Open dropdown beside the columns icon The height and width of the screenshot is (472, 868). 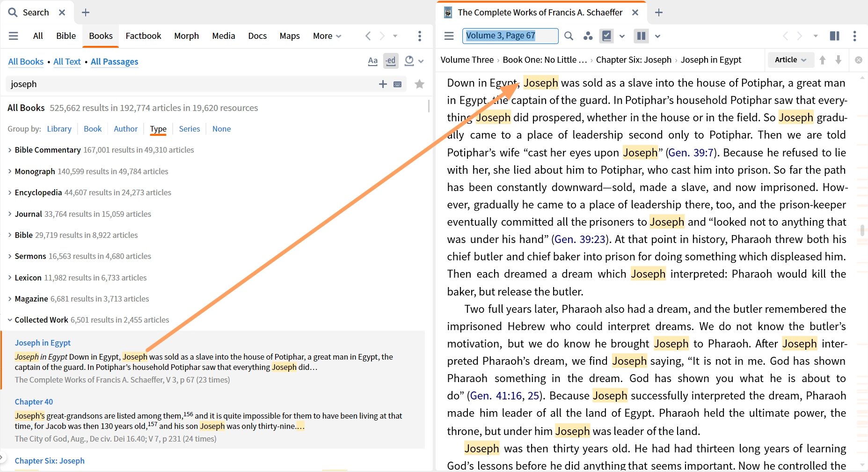(x=657, y=36)
